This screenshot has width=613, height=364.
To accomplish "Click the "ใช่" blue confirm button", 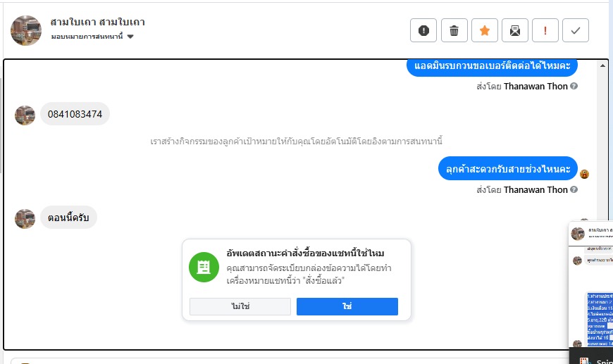I will click(x=347, y=306).
